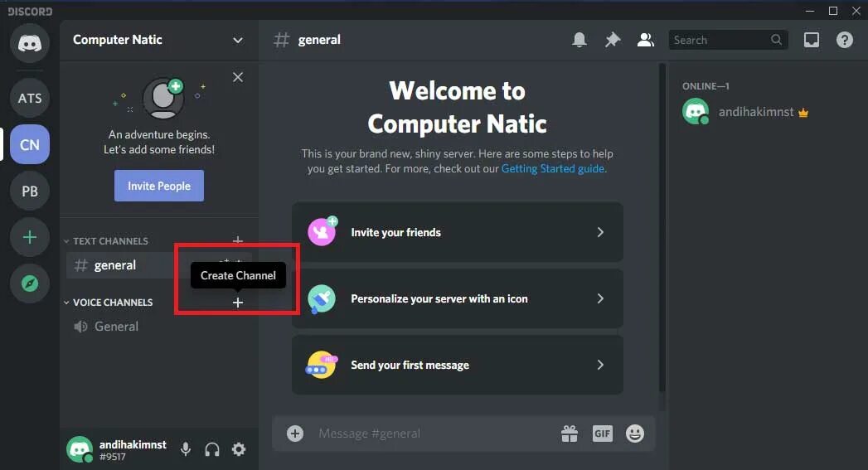Open the Invite your friends card
The width and height of the screenshot is (868, 470).
tap(458, 232)
